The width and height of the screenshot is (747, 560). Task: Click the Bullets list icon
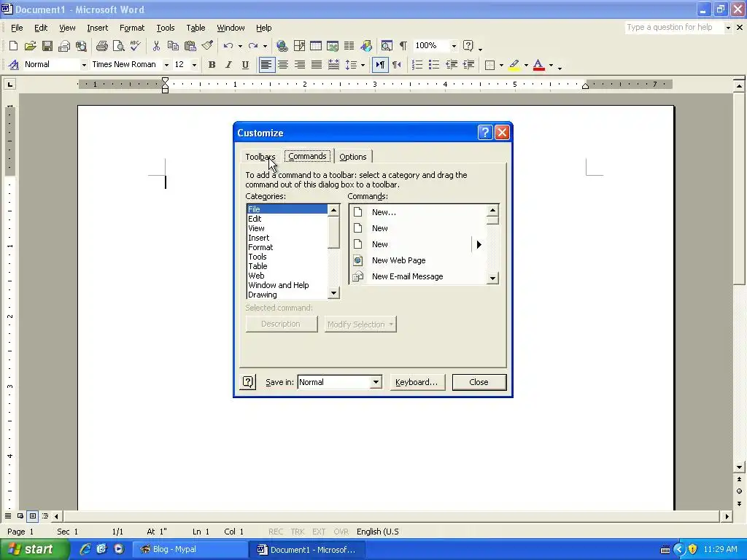(x=434, y=65)
